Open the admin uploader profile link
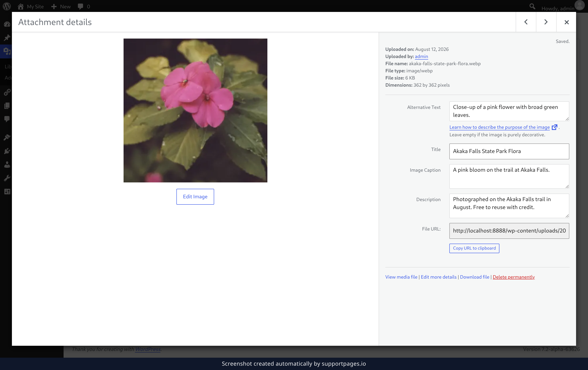Image resolution: width=588 pixels, height=370 pixels. (x=421, y=56)
